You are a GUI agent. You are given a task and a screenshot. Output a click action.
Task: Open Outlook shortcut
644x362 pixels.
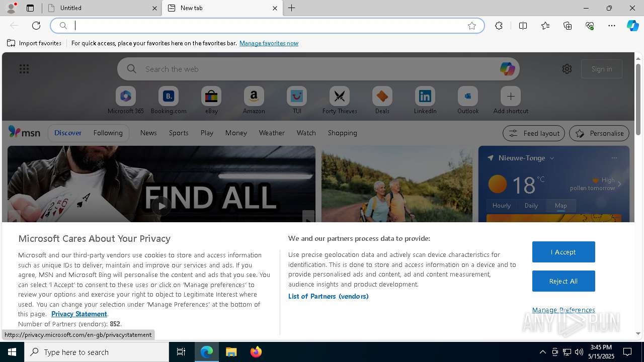pos(468,101)
